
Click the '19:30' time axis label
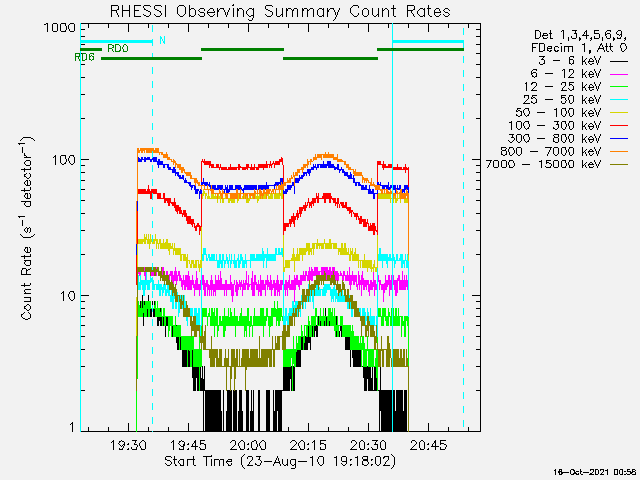129,445
